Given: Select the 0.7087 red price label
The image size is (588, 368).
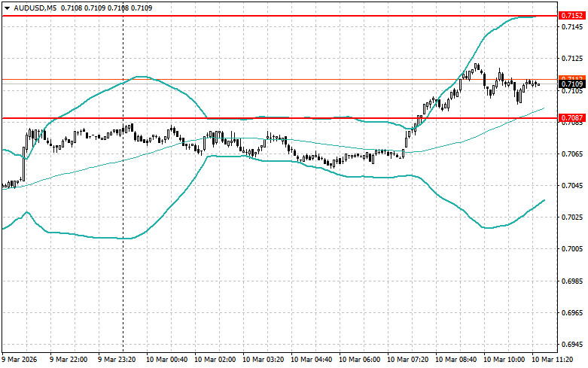Looking at the screenshot, I should pos(572,118).
